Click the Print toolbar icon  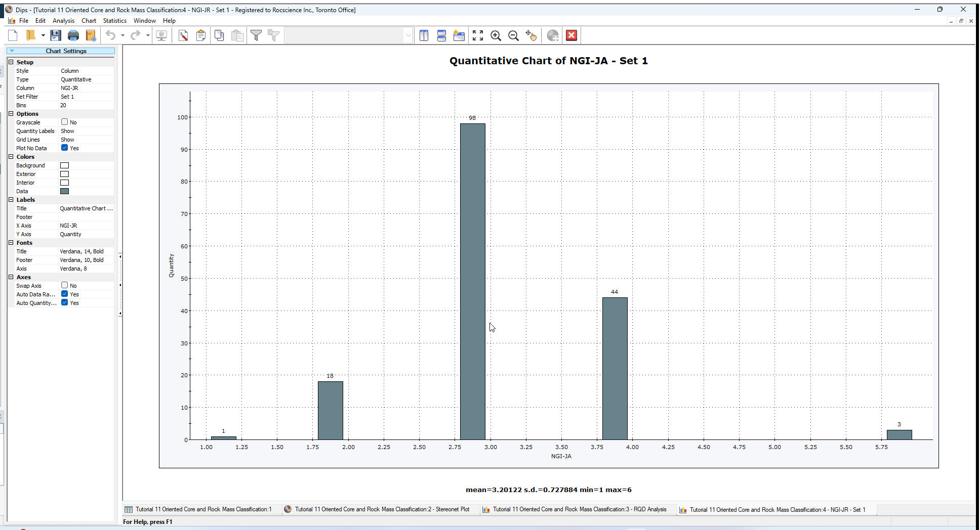point(73,35)
